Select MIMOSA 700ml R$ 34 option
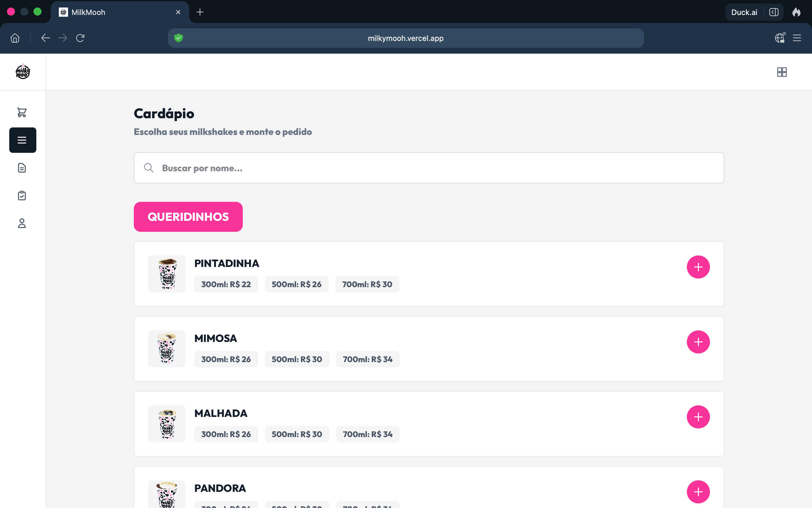This screenshot has height=508, width=812. 368,359
